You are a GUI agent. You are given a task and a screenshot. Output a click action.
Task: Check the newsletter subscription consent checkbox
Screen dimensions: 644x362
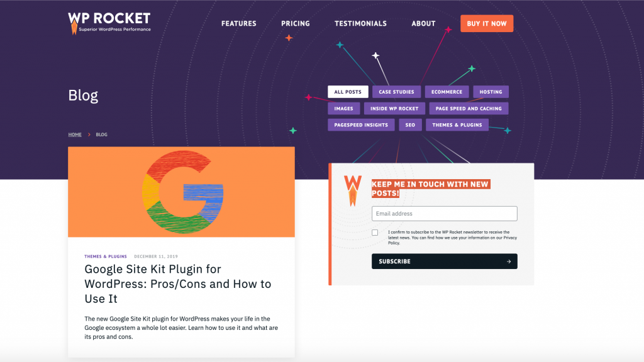[x=375, y=233]
